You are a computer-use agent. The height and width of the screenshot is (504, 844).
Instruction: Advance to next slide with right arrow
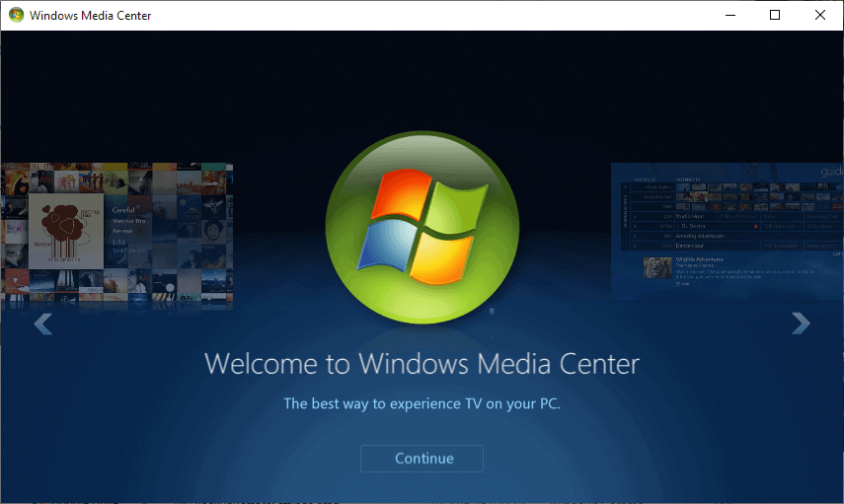click(x=801, y=324)
